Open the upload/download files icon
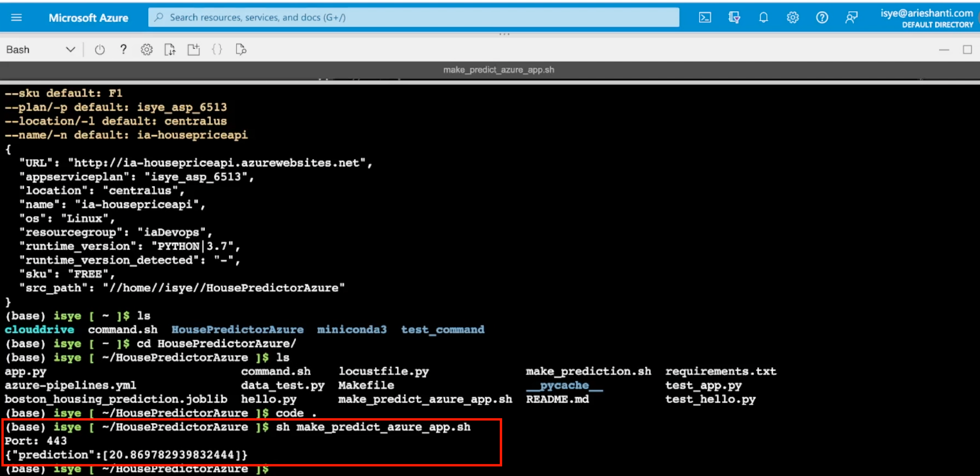Viewport: 980px width, 476px height. pyautogui.click(x=170, y=49)
